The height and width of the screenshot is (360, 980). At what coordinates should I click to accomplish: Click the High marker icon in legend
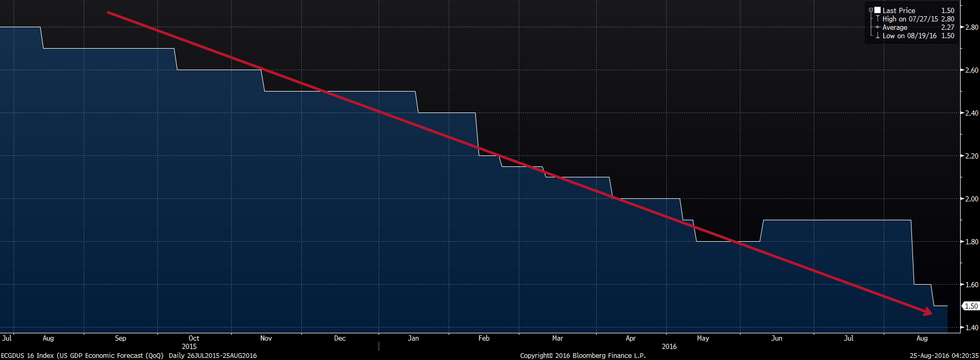[878, 19]
